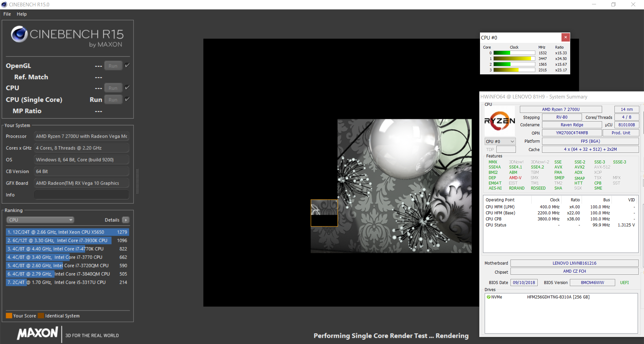The image size is (644, 344).
Task: Click the Codename value Raven Ridge
Action: pyautogui.click(x=572, y=125)
